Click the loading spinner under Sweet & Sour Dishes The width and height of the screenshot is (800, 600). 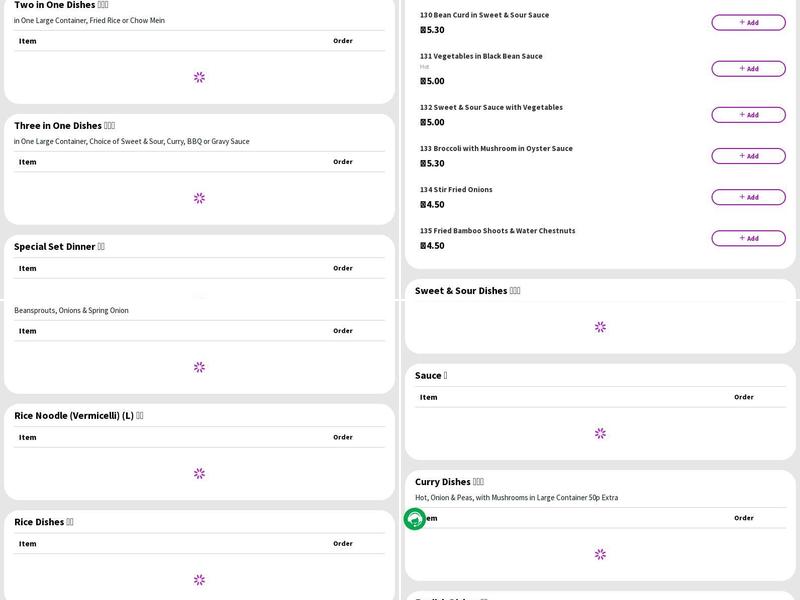pyautogui.click(x=600, y=327)
